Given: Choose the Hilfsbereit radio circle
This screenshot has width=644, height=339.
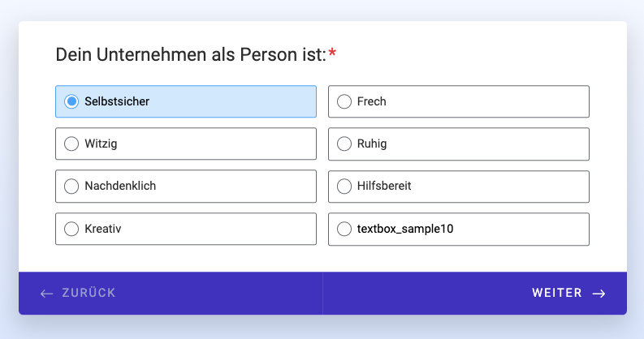Looking at the screenshot, I should [344, 186].
